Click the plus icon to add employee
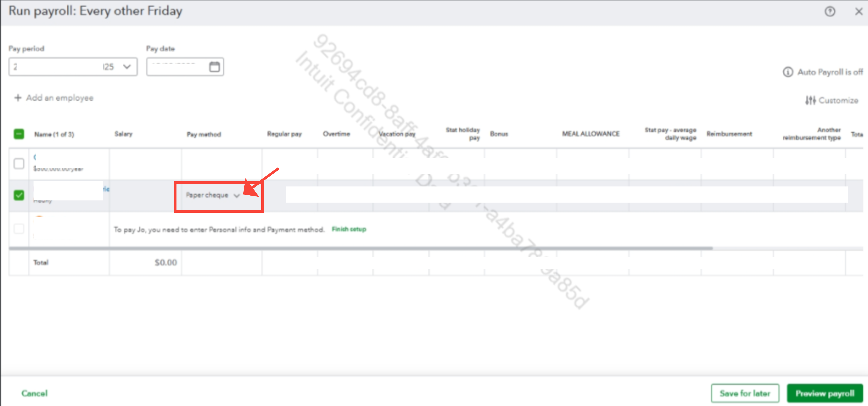868x406 pixels. click(x=18, y=98)
